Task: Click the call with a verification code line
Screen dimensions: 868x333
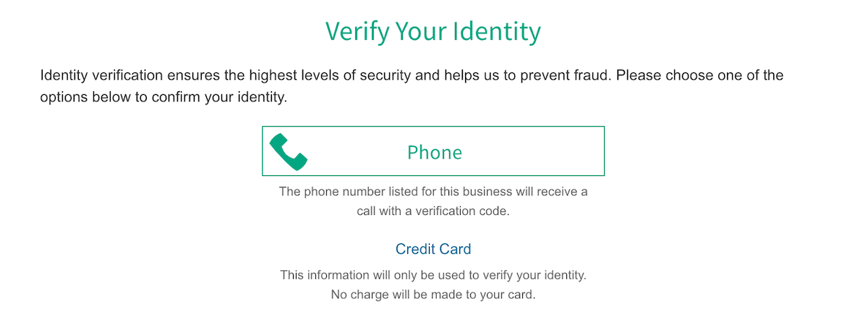Action: (x=433, y=212)
